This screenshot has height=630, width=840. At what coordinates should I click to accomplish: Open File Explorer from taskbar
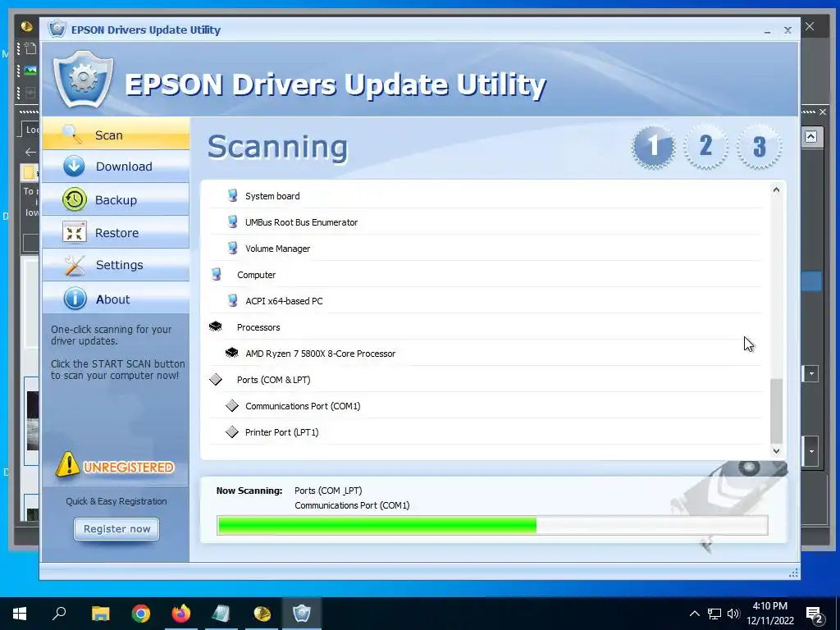click(x=100, y=614)
